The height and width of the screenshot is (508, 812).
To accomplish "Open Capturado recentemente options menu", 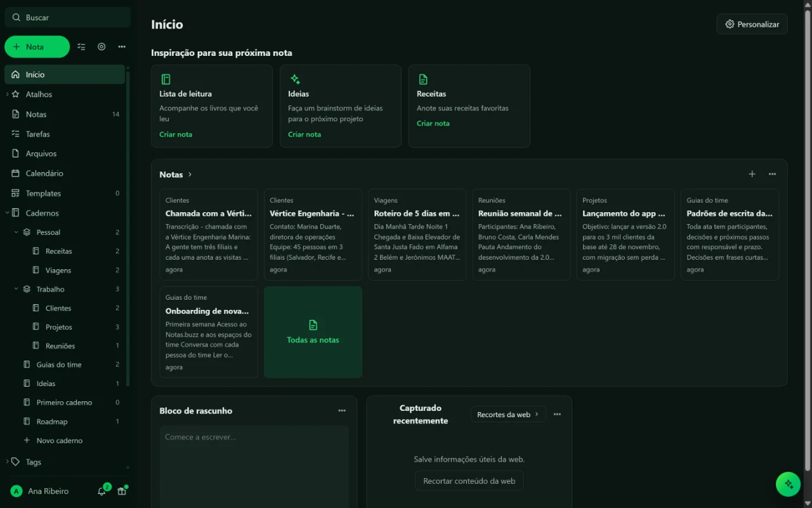I will (557, 414).
